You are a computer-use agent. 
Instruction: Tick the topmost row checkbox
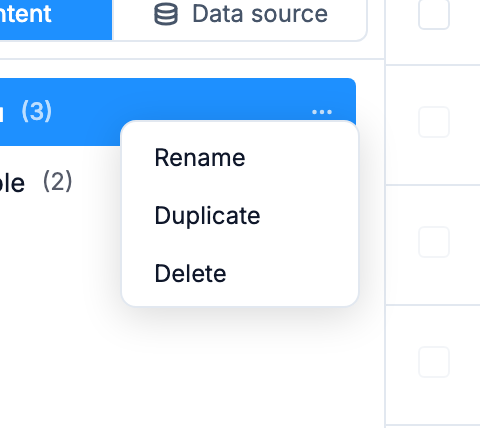434,14
